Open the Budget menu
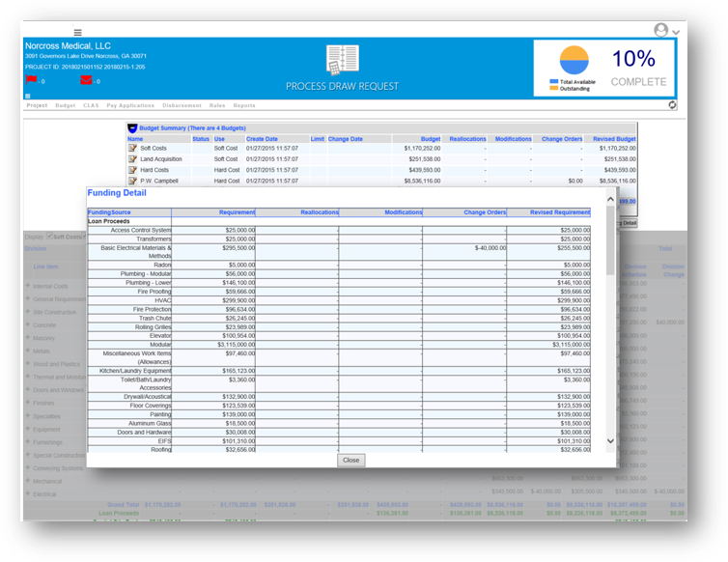The image size is (728, 562). tap(65, 105)
